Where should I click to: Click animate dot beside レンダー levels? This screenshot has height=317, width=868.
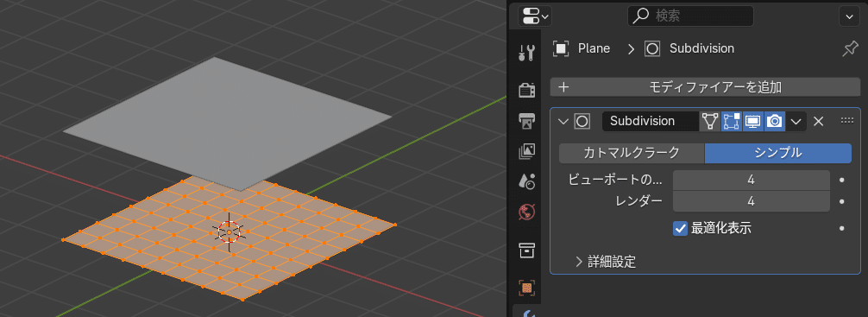coord(842,201)
